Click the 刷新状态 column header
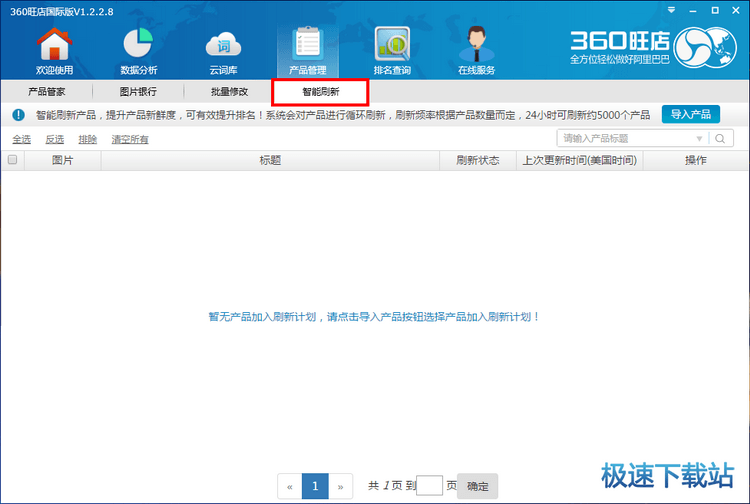This screenshot has width=750, height=504. (x=477, y=160)
